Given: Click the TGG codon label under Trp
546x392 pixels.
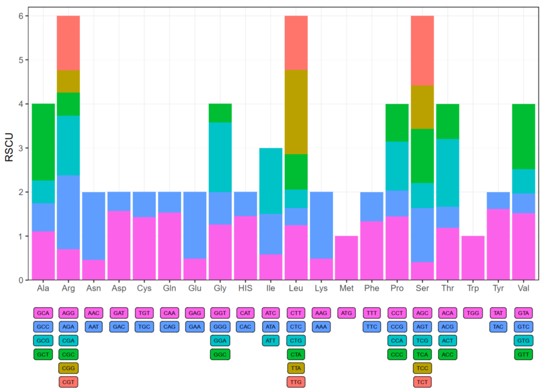Looking at the screenshot, I should tap(473, 313).
